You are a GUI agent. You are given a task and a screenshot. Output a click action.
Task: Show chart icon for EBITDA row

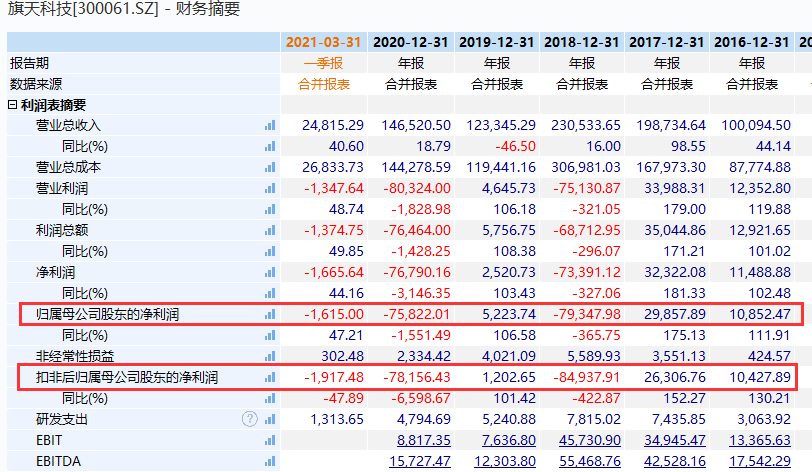click(269, 461)
